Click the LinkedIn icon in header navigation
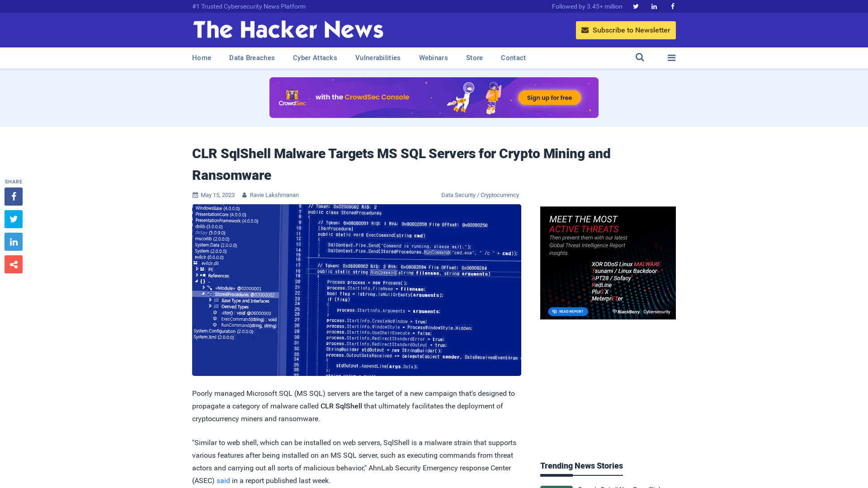The width and height of the screenshot is (868, 488). tap(654, 7)
